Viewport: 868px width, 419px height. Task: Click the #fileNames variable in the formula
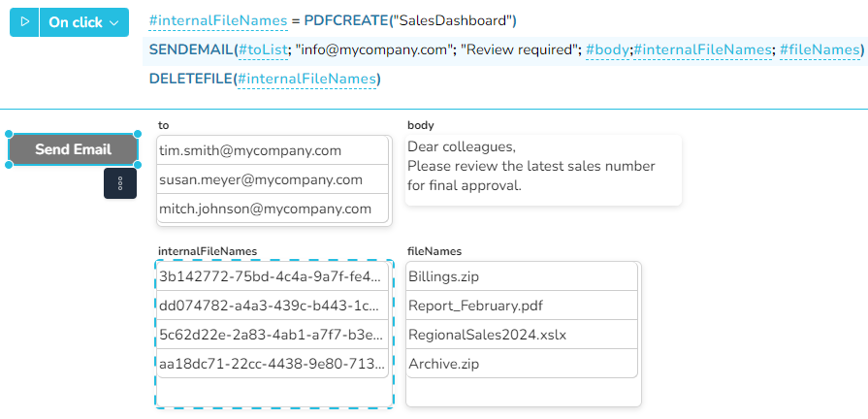pyautogui.click(x=819, y=49)
